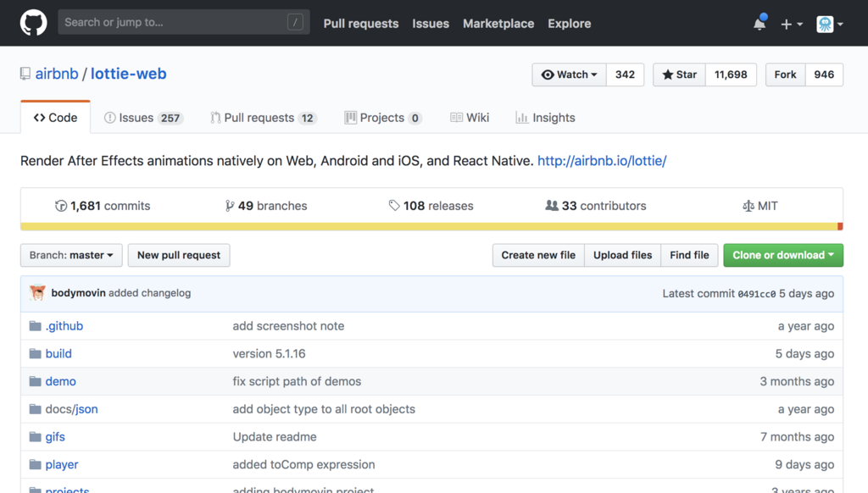
Task: Click the bodymovin avatar image
Action: click(x=37, y=293)
